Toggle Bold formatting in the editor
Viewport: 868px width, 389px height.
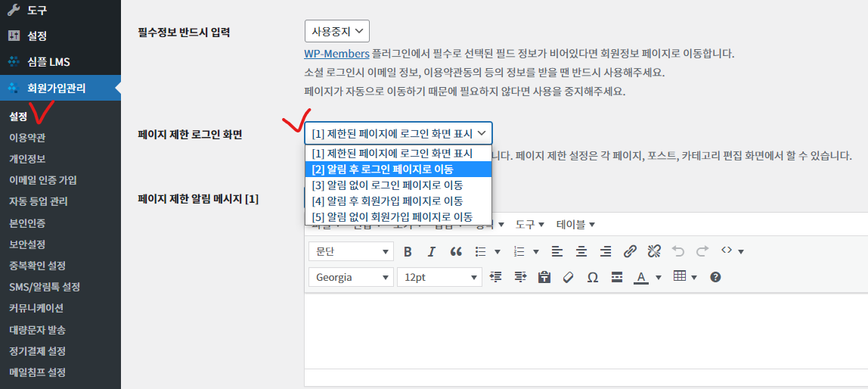408,251
